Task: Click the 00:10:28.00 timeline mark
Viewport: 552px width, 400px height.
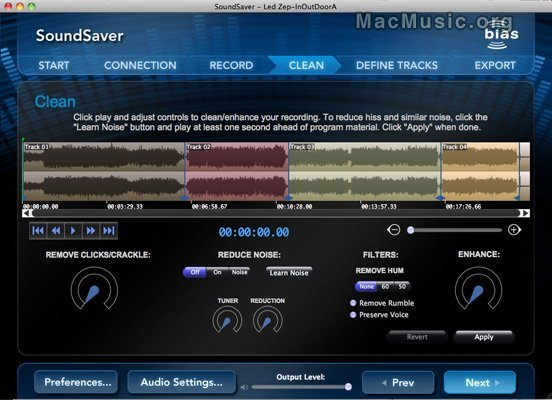Action: [294, 206]
